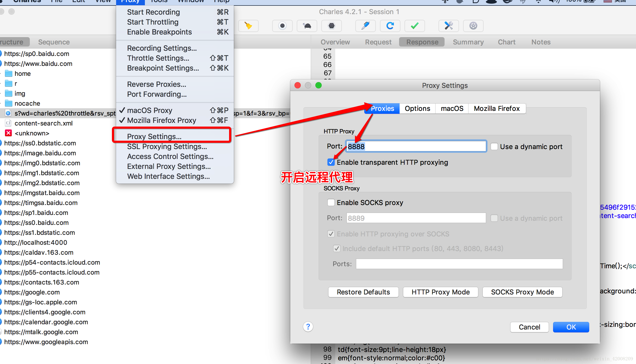Open the Sequence view tab
This screenshot has width=636, height=364.
(54, 42)
